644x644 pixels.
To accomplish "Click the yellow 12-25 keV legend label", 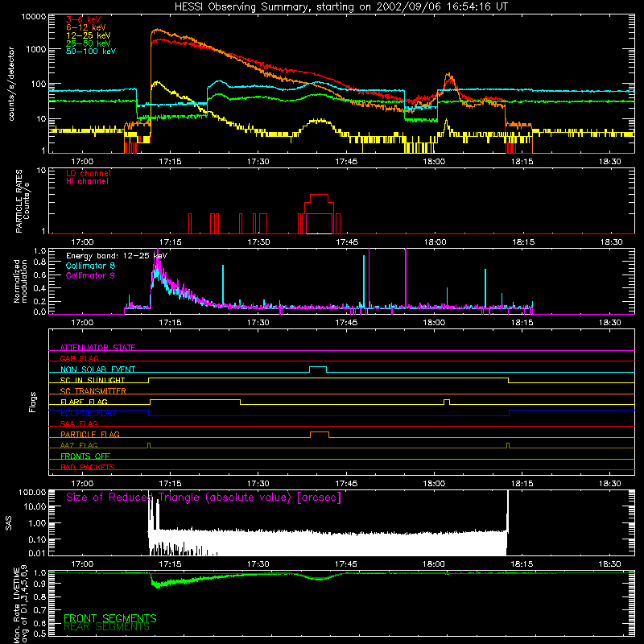I will [x=89, y=35].
